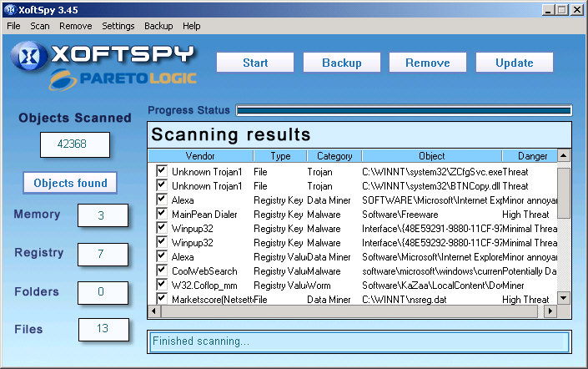Click the ParetoLogic logo
The height and width of the screenshot is (369, 588).
pyautogui.click(x=123, y=78)
